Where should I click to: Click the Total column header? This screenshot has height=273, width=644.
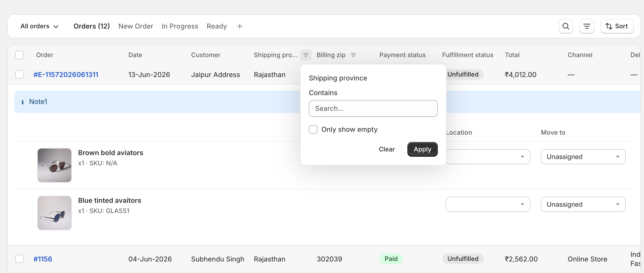click(512, 55)
